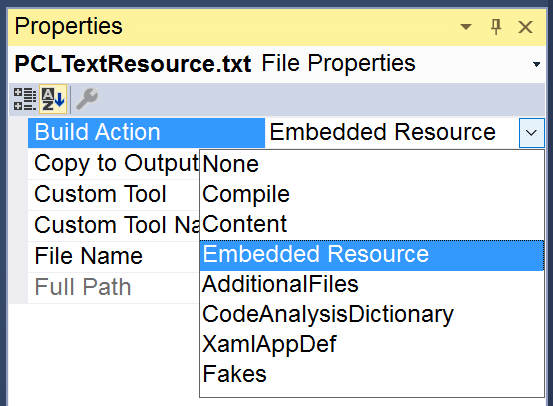Choose None build action
This screenshot has width=553, height=406.
click(x=372, y=164)
